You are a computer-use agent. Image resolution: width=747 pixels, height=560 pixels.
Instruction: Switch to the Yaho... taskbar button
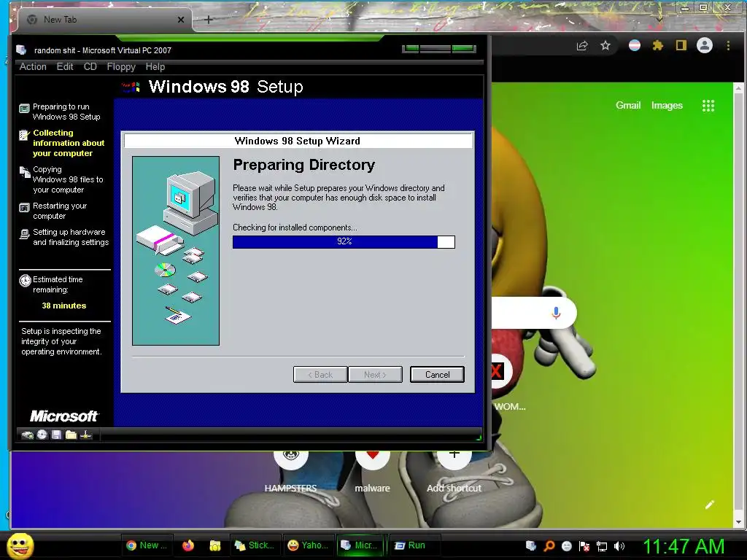click(x=309, y=545)
